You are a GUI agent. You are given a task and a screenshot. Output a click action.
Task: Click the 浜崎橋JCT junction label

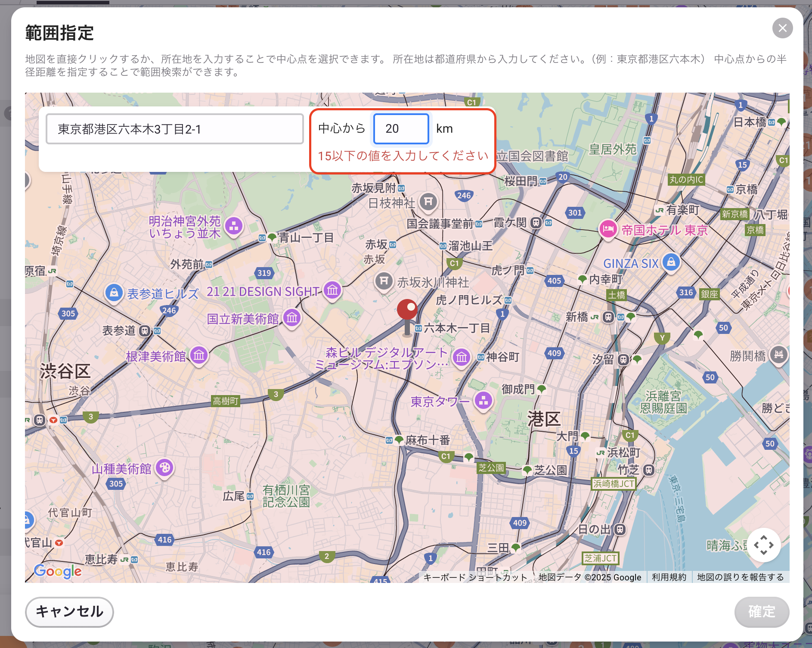pos(614,483)
